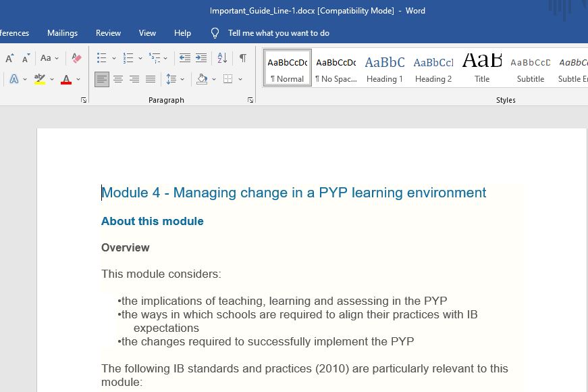This screenshot has height=392, width=588.
Task: Expand the line spacing dropdown arrow
Action: click(182, 79)
